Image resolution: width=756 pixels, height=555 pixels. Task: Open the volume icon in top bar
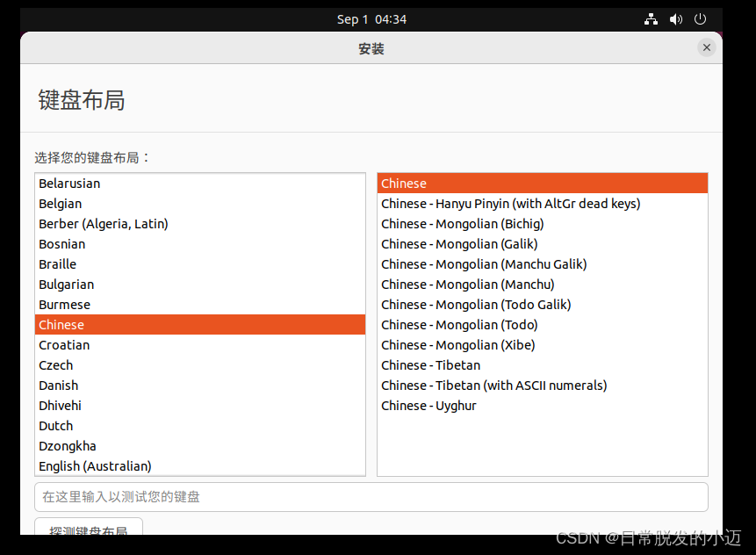pos(676,19)
